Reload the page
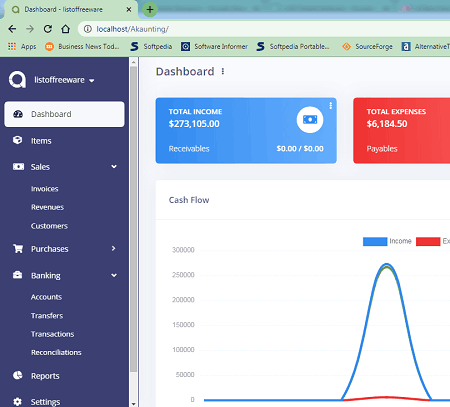Viewport: 450px width, 407px height. pyautogui.click(x=48, y=29)
